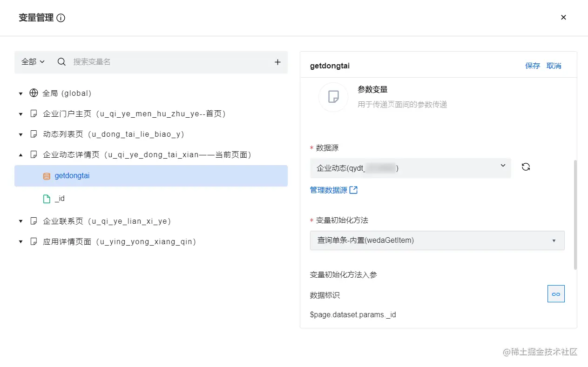Click the 参数变量 type icon
The height and width of the screenshot is (367, 588).
(333, 97)
